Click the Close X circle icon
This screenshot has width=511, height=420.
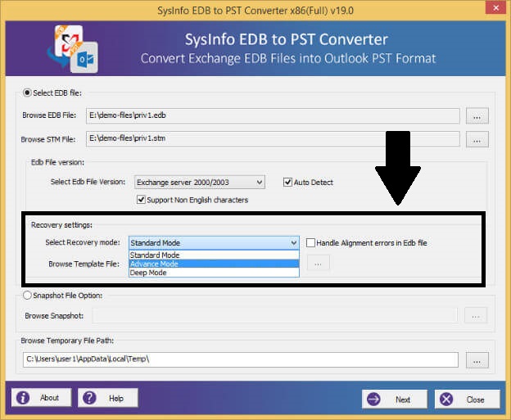tap(446, 400)
